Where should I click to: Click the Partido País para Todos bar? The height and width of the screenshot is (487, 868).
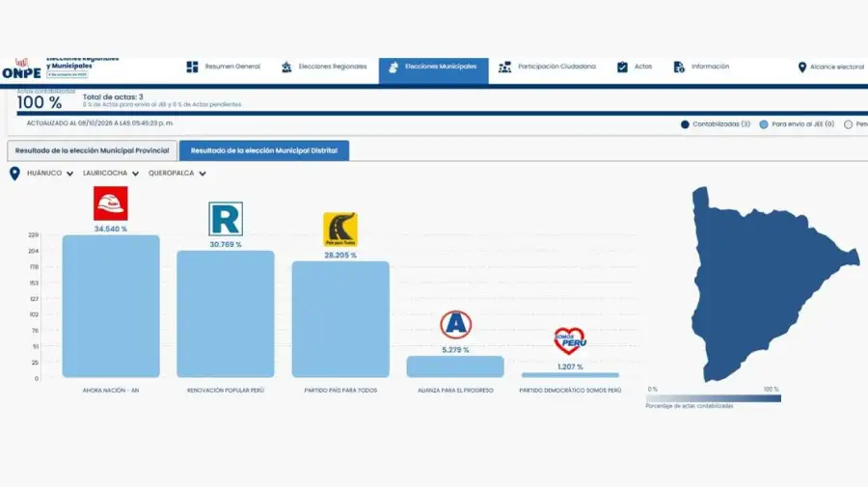(340, 319)
